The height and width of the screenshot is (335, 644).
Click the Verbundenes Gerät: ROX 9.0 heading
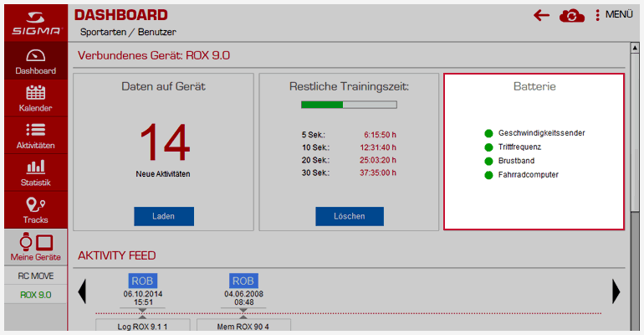pyautogui.click(x=154, y=55)
